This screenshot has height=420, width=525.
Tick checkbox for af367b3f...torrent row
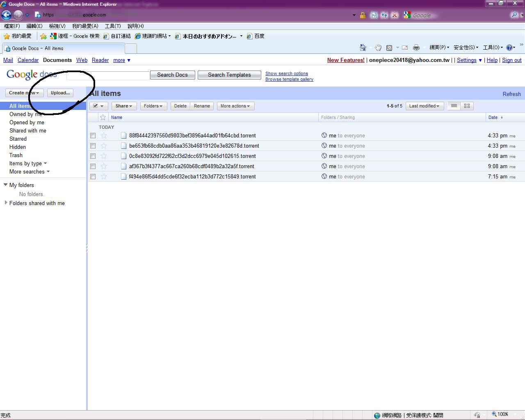93,166
